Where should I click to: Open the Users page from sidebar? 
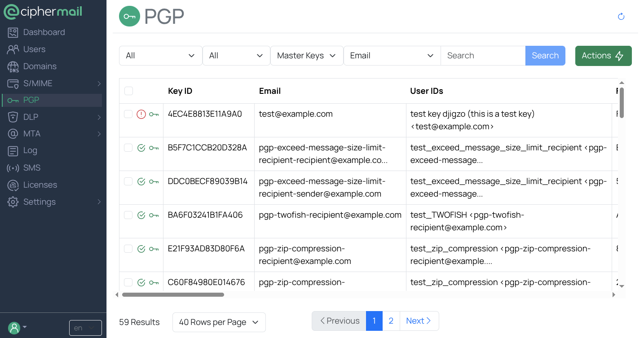[34, 49]
